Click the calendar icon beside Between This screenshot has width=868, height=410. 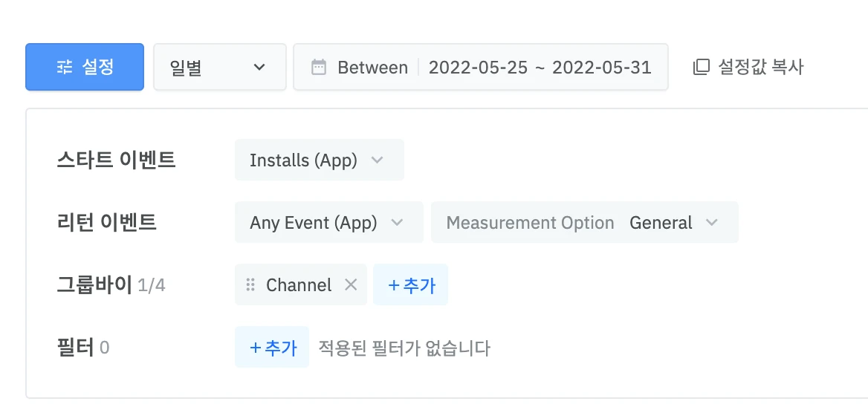pos(319,68)
